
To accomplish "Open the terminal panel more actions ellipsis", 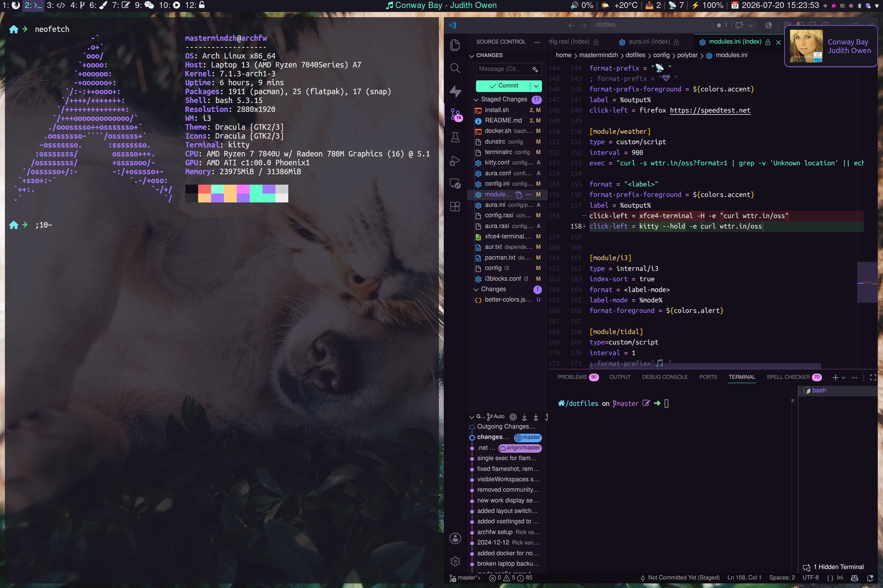I will [854, 377].
